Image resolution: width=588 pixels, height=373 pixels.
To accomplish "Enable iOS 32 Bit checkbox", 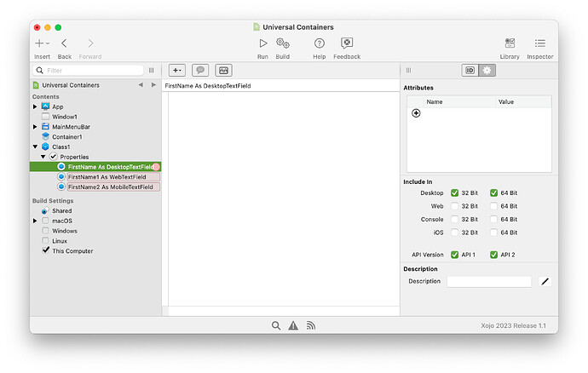I will [454, 232].
